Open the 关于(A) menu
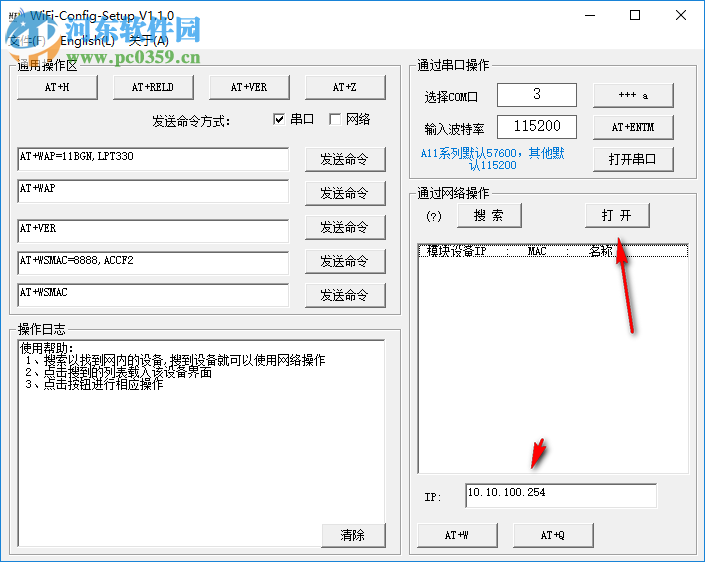This screenshot has height=562, width=705. [x=149, y=41]
